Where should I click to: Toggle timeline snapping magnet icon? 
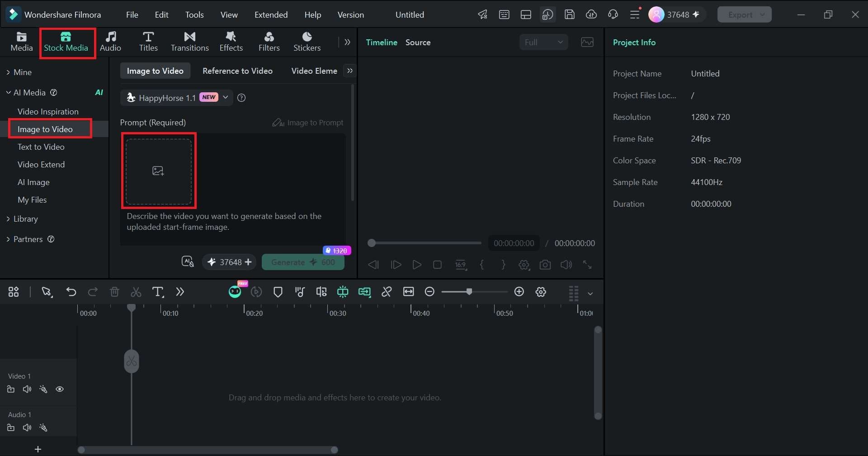[343, 292]
